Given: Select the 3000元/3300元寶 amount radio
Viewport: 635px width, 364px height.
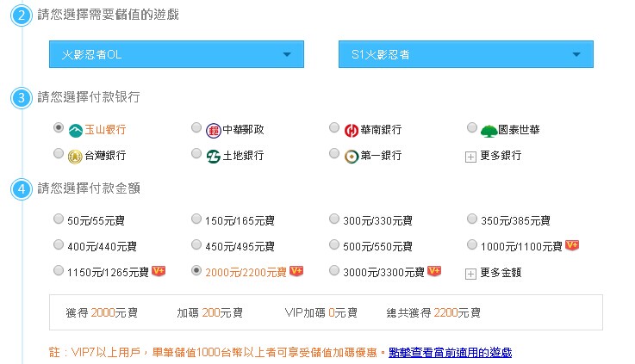Looking at the screenshot, I should pyautogui.click(x=334, y=270).
